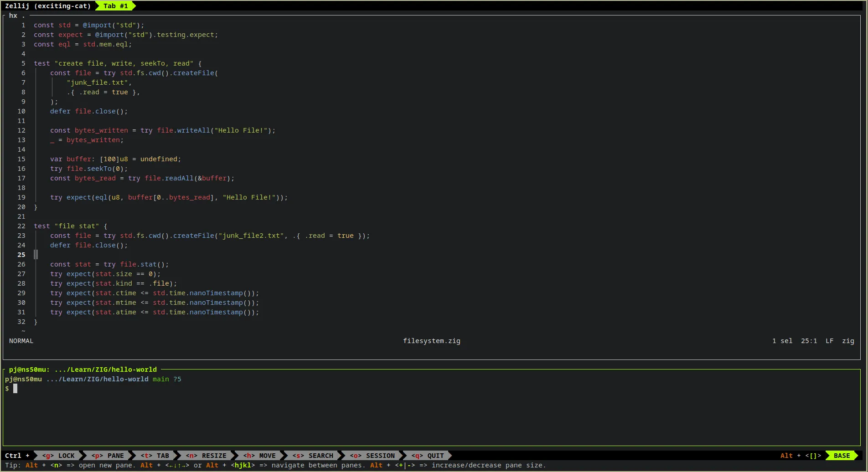This screenshot has height=472, width=868.
Task: Click the 1 sel selection count
Action: (x=782, y=341)
